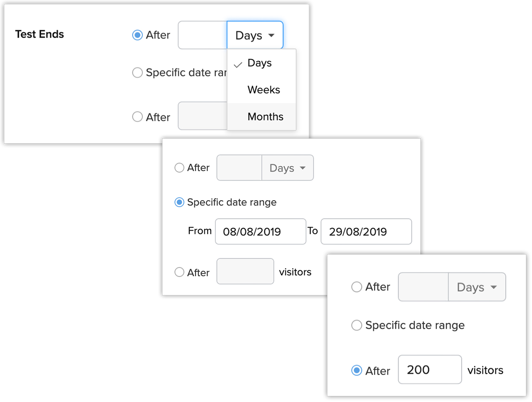Screen dimensions: 532x402
Task: Pick 'Weeks' from the dropdown list
Action: coord(264,90)
